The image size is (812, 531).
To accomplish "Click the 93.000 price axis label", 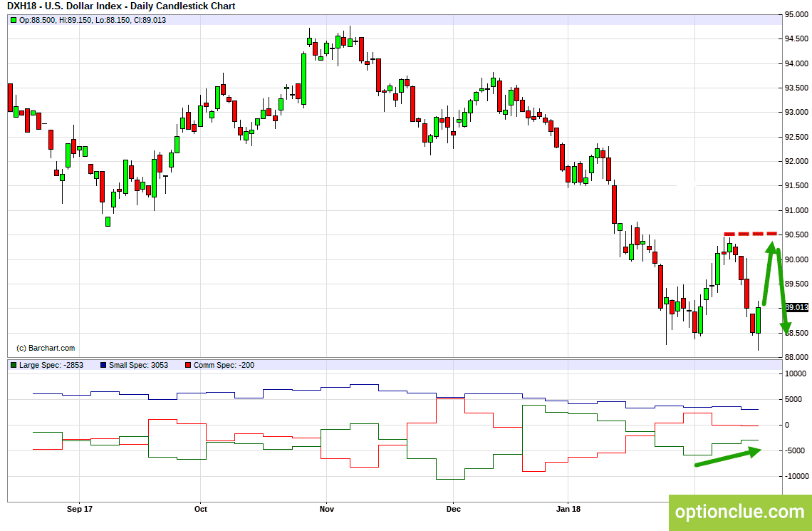I will click(x=796, y=113).
